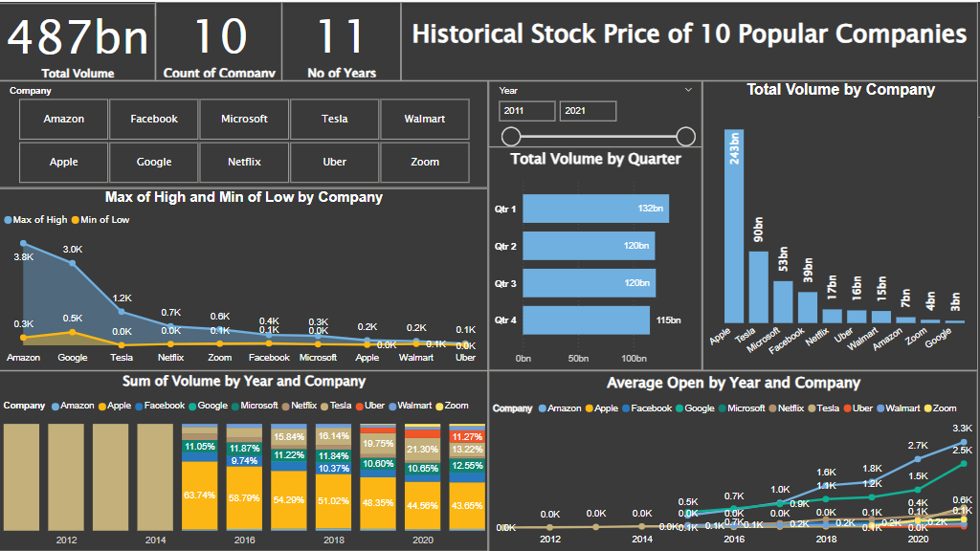Click Facebook legend in Average Open chart

point(647,408)
